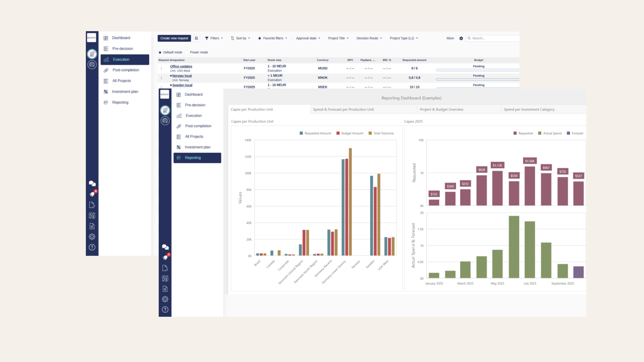Open notifications bell with badge 4

click(x=92, y=194)
